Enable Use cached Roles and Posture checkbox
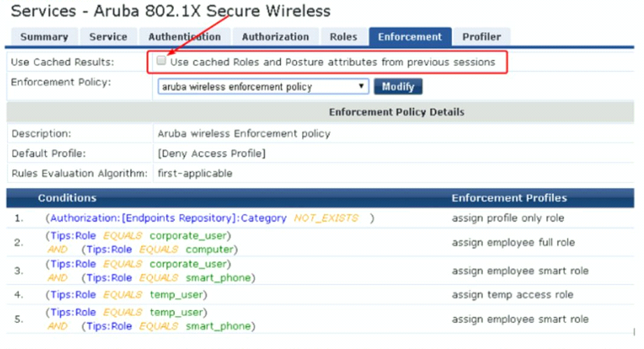644x349 pixels. tap(161, 62)
